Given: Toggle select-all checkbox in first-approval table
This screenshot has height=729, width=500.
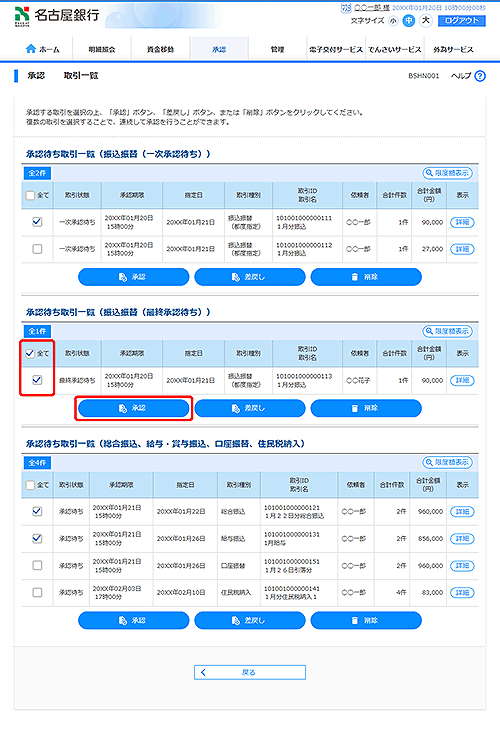Looking at the screenshot, I should 30,195.
